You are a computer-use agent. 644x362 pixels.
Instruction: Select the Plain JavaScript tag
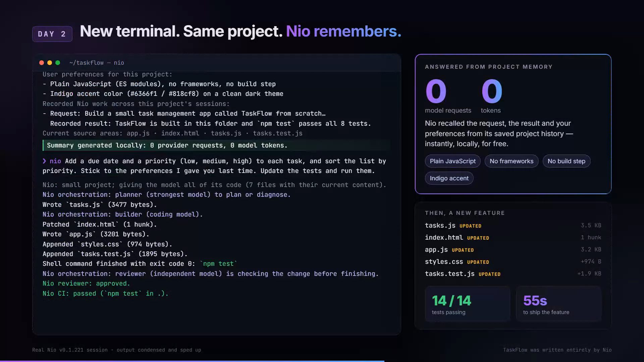(x=452, y=161)
